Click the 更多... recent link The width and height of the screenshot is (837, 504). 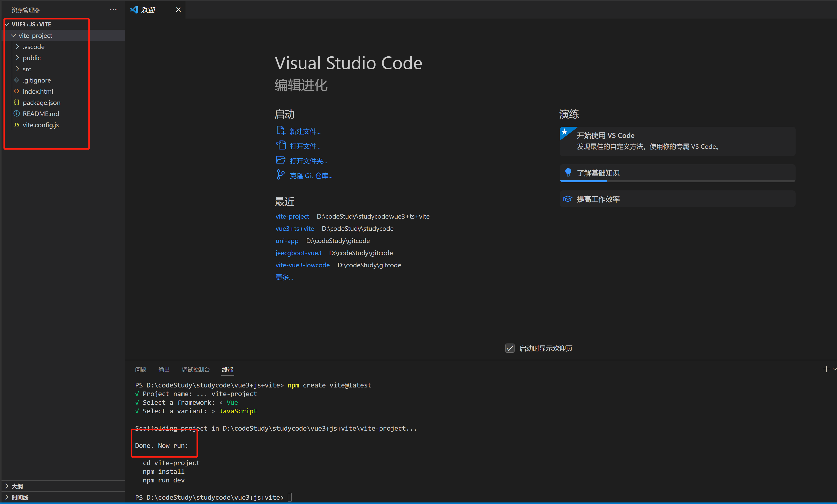click(284, 277)
